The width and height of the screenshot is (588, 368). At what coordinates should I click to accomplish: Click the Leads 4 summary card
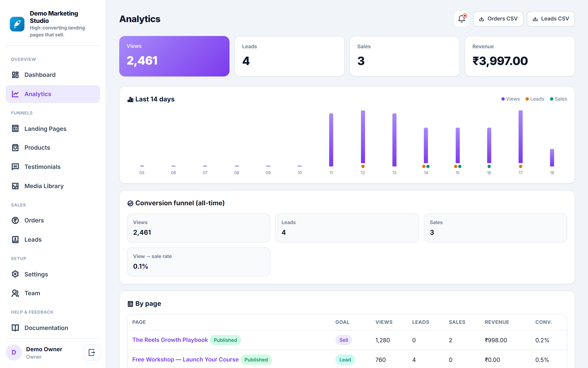[289, 56]
